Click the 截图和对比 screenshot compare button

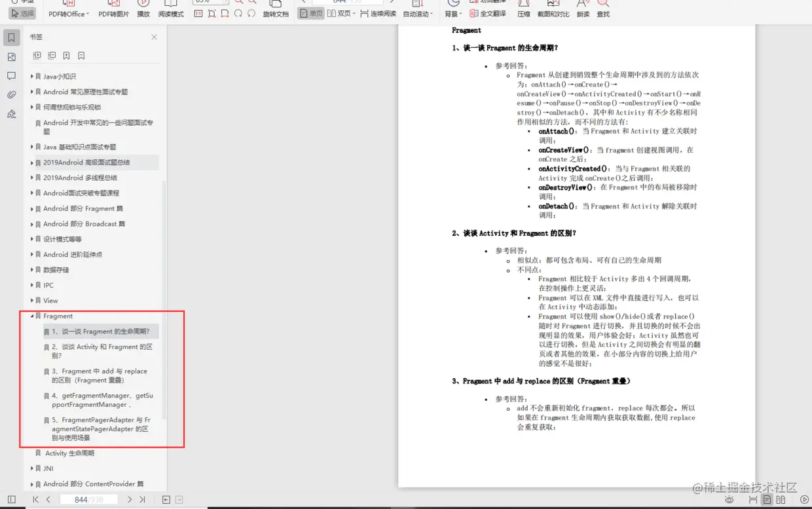(x=553, y=9)
